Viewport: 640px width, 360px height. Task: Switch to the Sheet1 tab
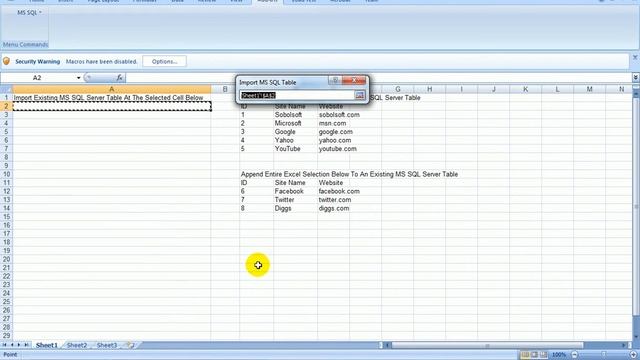click(x=47, y=345)
